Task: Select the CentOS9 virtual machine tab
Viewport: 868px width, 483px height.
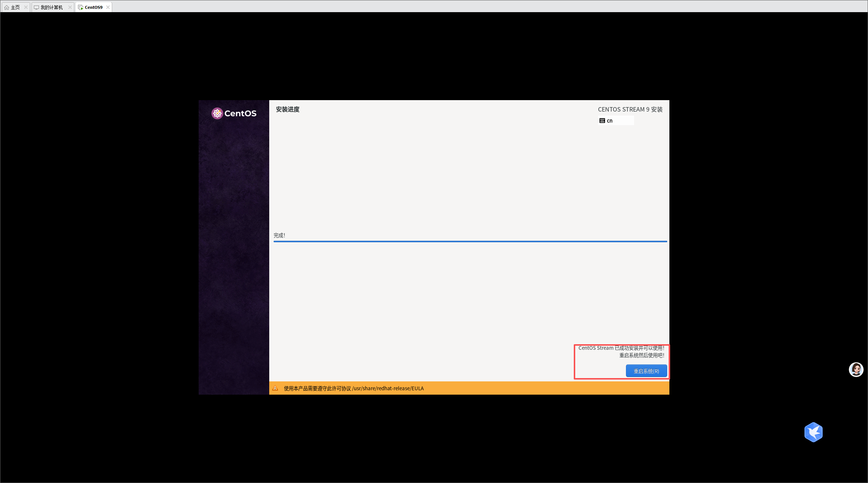Action: pos(93,7)
